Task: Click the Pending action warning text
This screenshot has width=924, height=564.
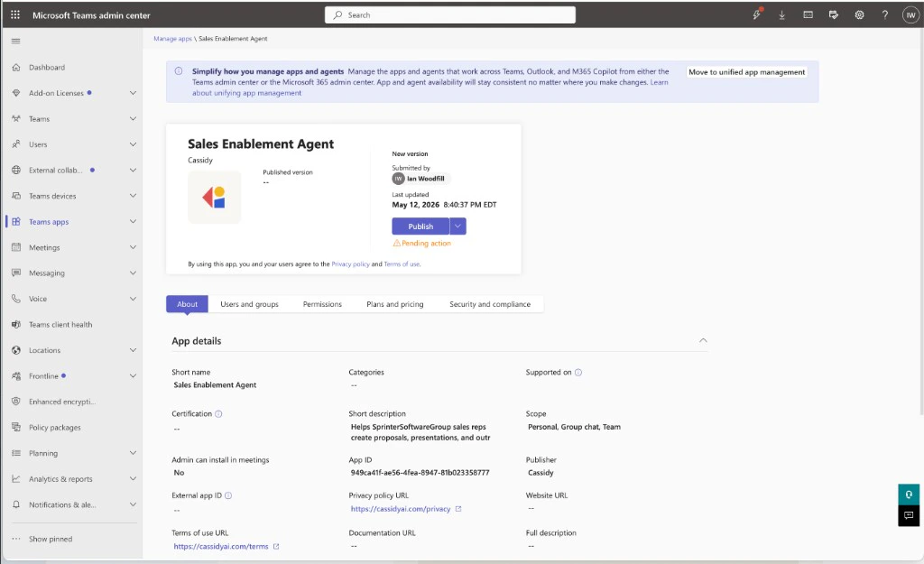Action: [x=426, y=243]
